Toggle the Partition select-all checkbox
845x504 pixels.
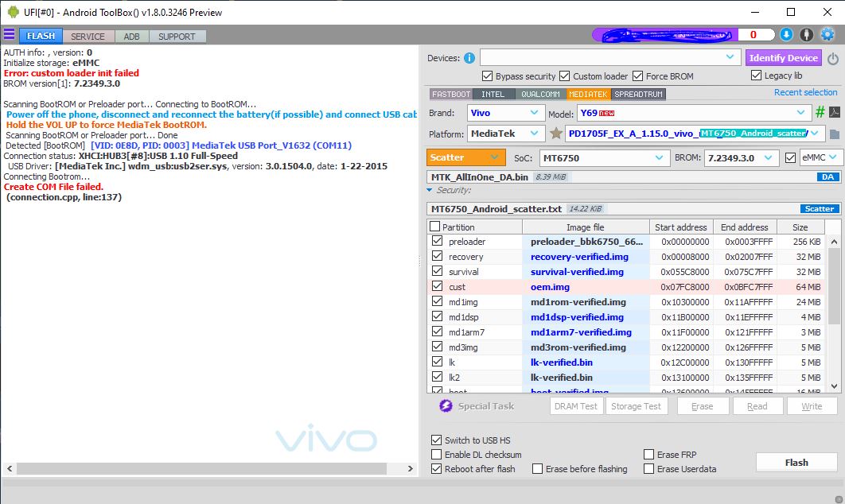point(435,227)
